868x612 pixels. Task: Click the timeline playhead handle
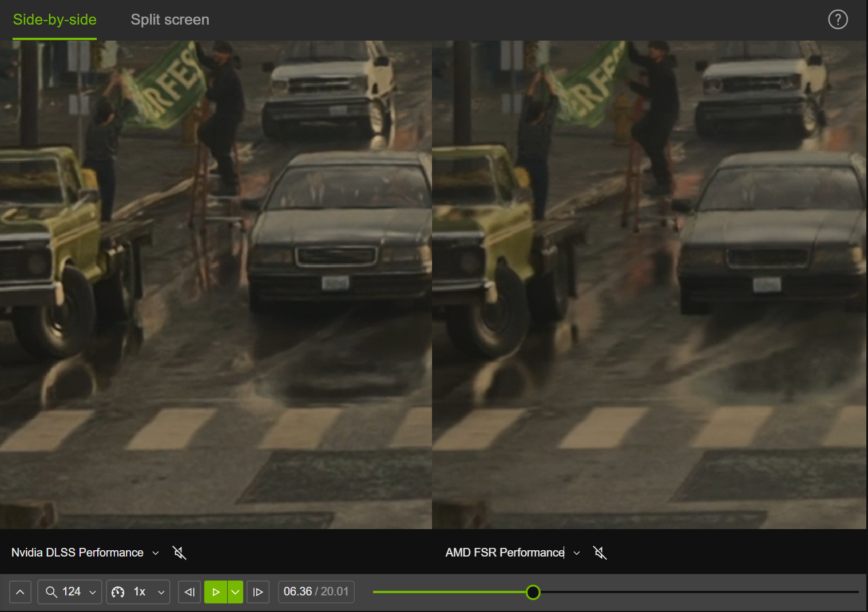(x=533, y=592)
